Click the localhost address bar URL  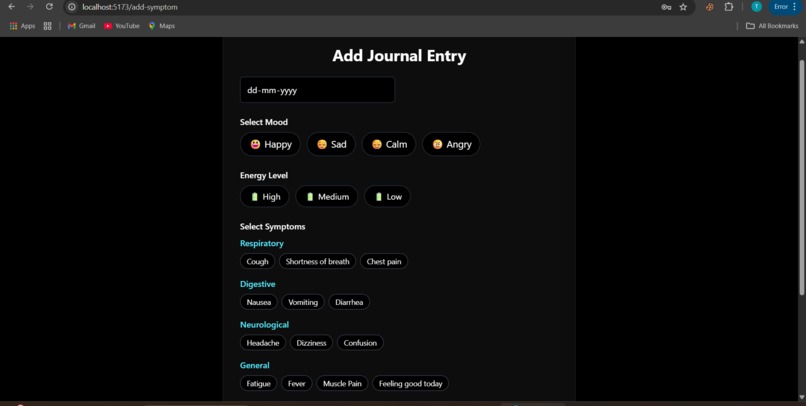tap(130, 7)
